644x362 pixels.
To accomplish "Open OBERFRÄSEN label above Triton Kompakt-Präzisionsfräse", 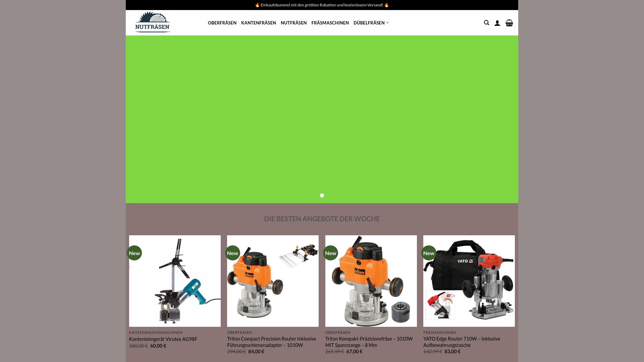I will 338,332.
